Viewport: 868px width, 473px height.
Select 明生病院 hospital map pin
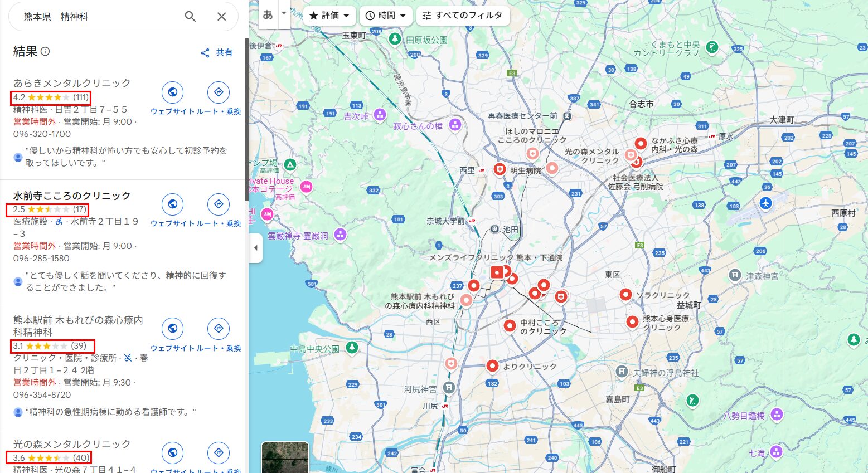tap(500, 169)
